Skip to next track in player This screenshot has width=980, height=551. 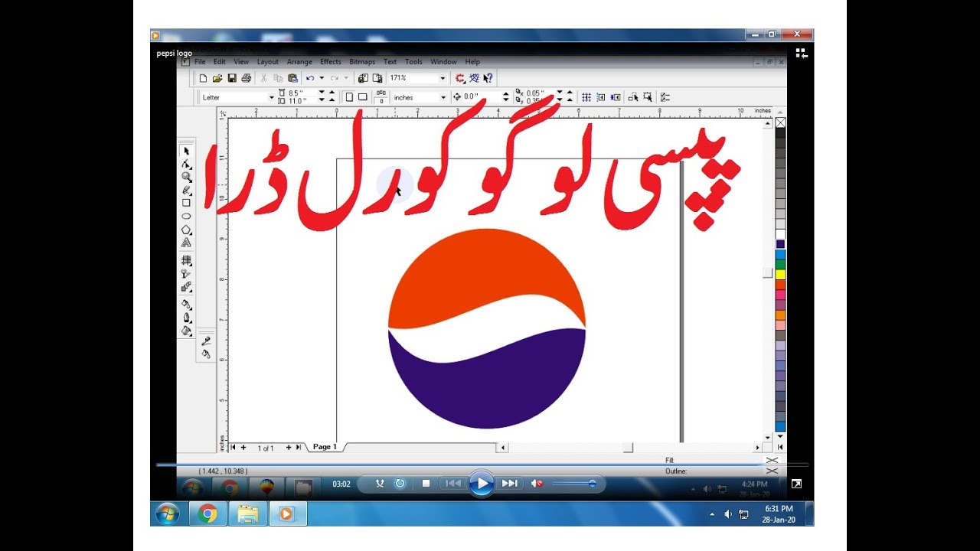509,484
